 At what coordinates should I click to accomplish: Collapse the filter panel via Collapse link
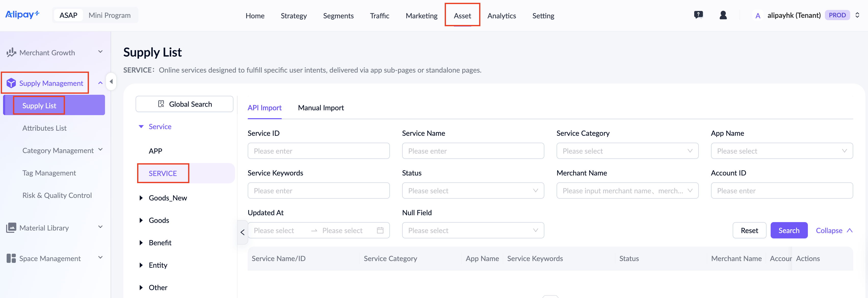pos(834,230)
